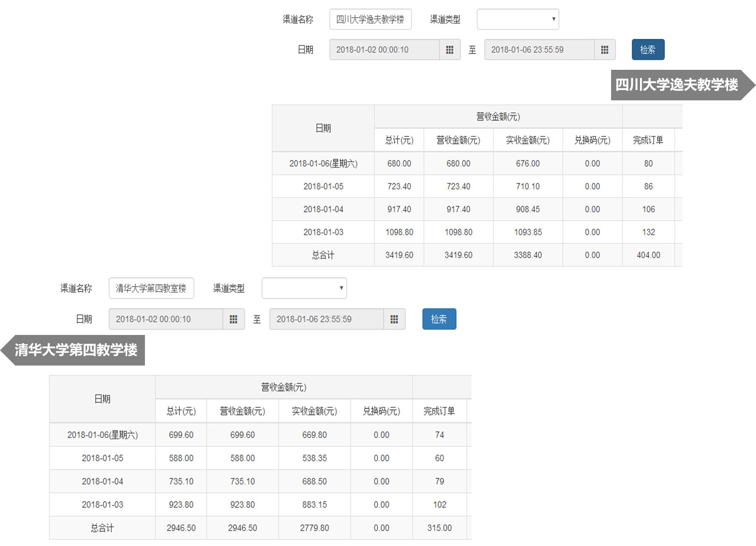
Task: Expand 渠道类型 dropdown beside 清华大学第四教室楼 field
Action: point(304,288)
